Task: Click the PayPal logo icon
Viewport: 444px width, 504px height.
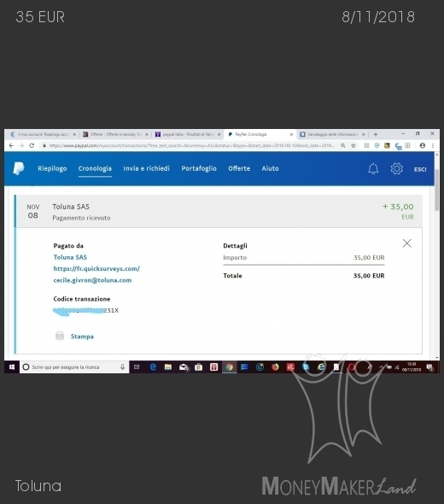Action: [x=19, y=168]
